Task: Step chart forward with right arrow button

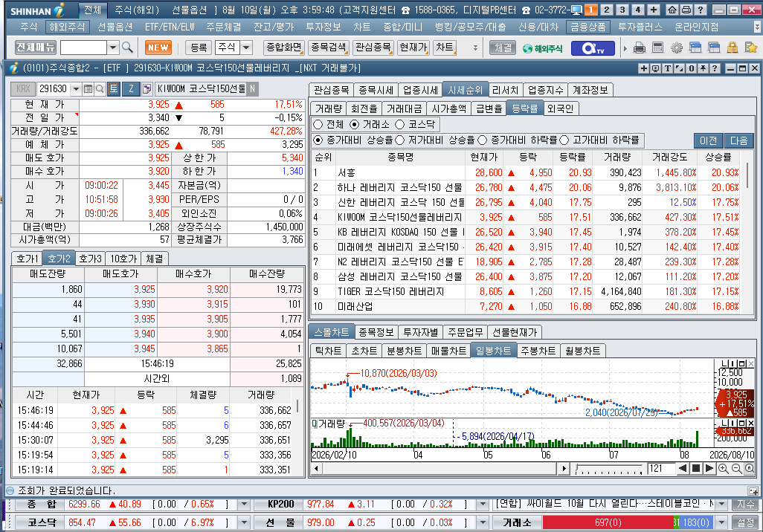Action: tap(709, 468)
